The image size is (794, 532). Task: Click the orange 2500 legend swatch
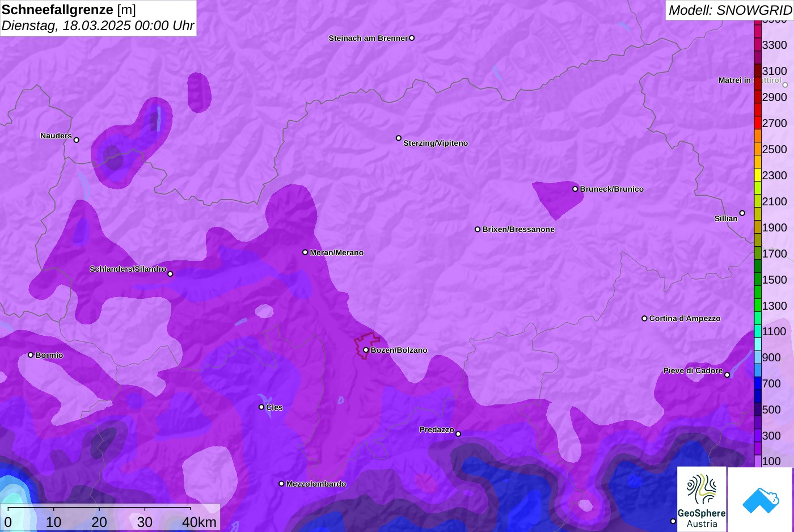pyautogui.click(x=758, y=149)
